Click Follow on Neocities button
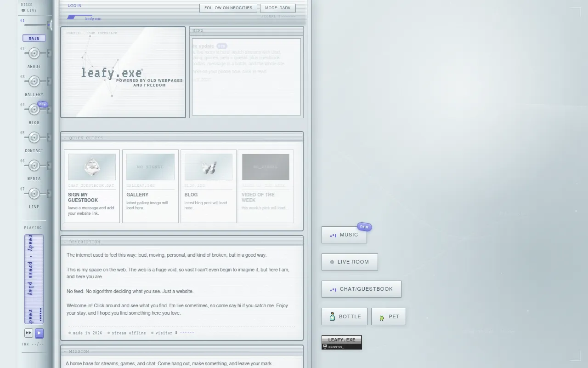Viewport: 588px width, 368px height. 228,8
